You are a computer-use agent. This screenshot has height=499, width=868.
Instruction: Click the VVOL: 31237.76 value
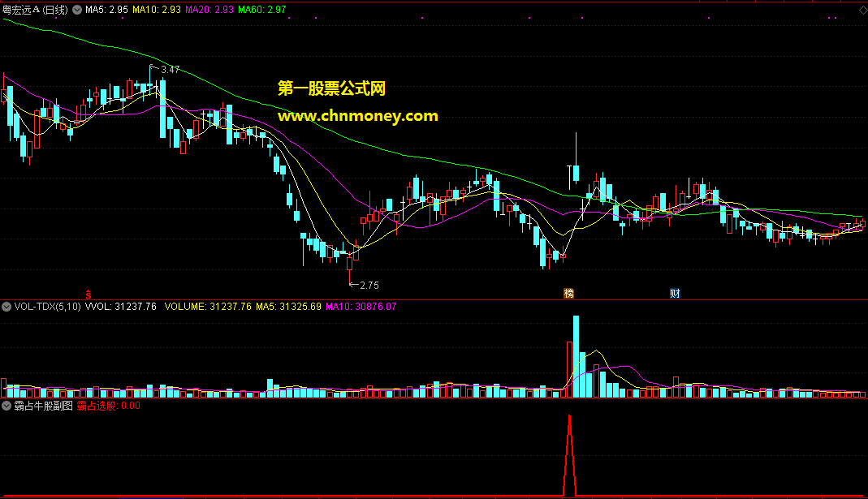click(x=121, y=307)
